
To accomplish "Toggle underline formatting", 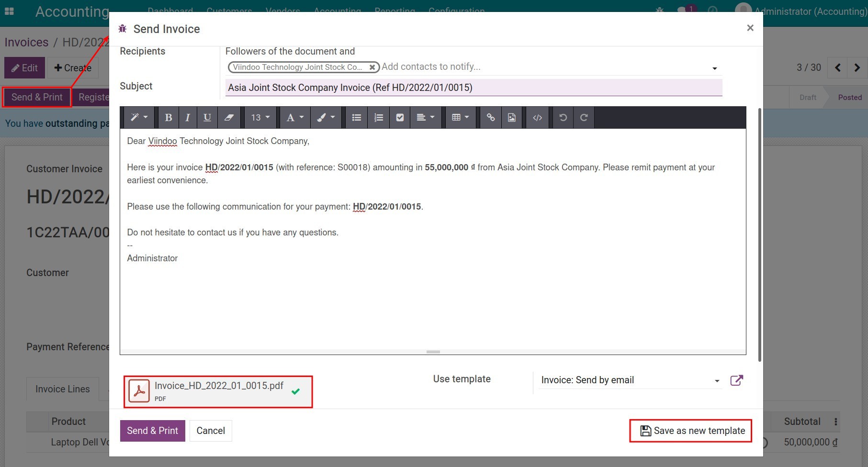I will point(207,117).
